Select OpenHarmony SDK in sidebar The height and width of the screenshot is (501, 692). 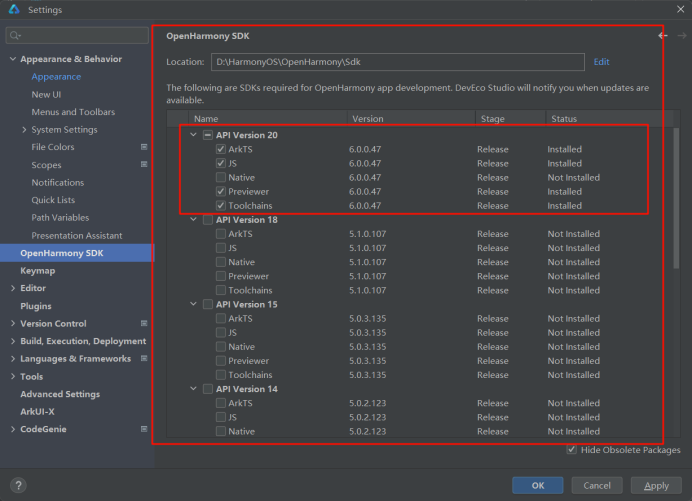click(77, 253)
